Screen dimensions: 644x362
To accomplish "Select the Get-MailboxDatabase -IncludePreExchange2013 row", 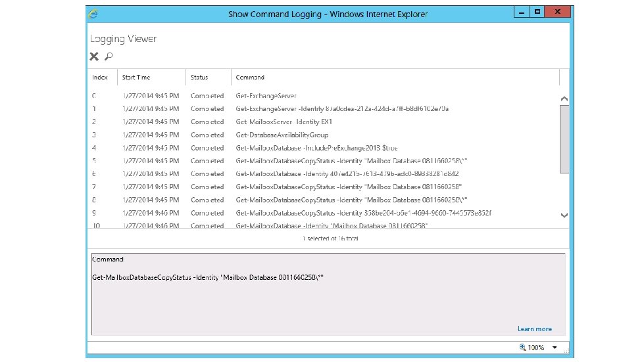I will coord(324,148).
